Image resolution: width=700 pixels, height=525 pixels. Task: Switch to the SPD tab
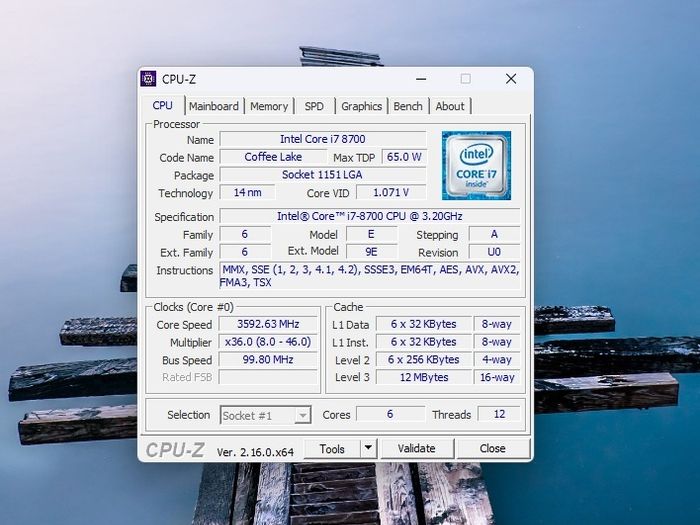(314, 106)
